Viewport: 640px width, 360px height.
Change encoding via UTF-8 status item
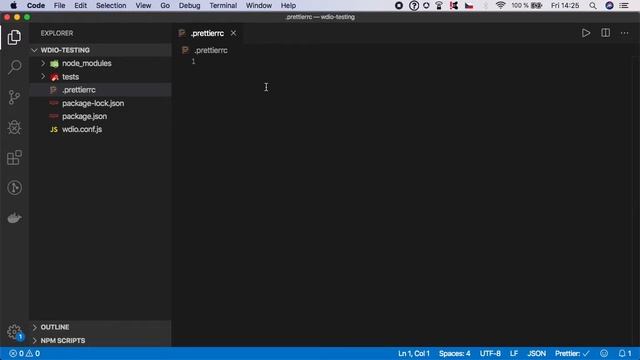(x=490, y=353)
